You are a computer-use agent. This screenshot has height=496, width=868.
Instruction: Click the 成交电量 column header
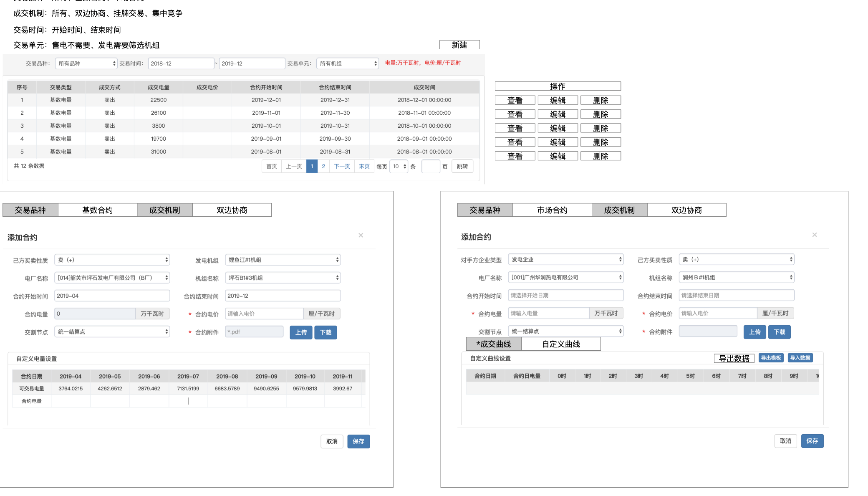[x=159, y=87]
